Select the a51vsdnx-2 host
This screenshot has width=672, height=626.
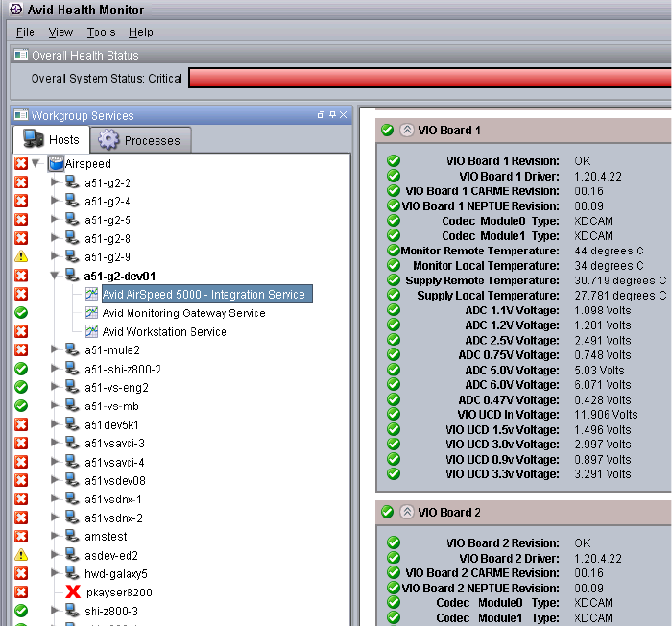(x=113, y=518)
